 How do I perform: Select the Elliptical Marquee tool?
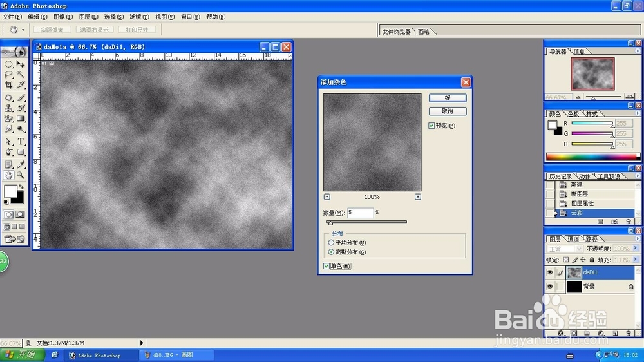coord(8,64)
